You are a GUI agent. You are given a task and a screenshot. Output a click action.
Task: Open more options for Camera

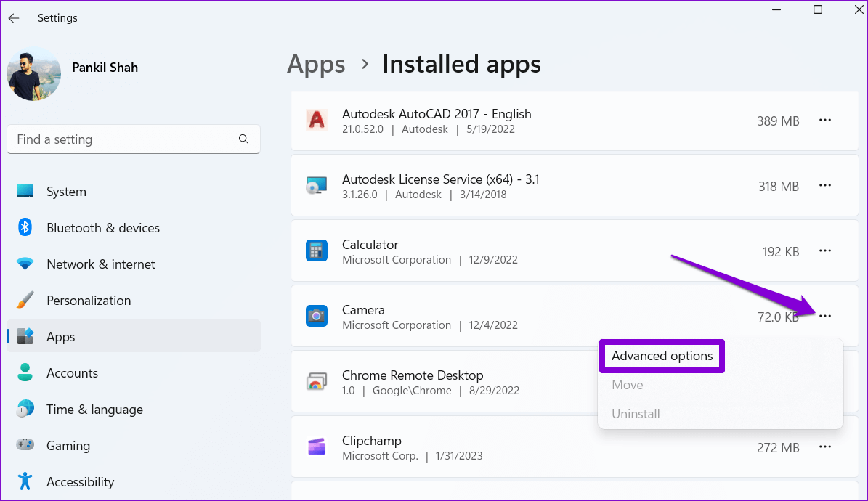tap(825, 316)
